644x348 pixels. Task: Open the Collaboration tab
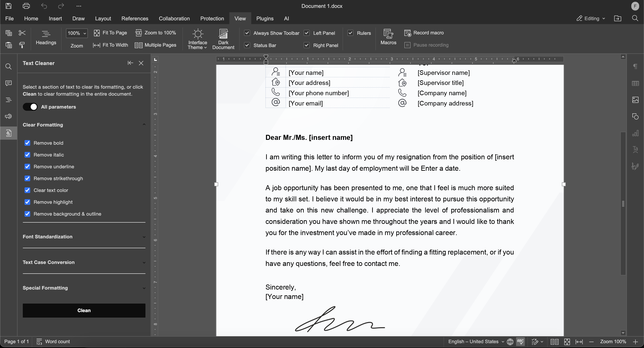pos(174,18)
